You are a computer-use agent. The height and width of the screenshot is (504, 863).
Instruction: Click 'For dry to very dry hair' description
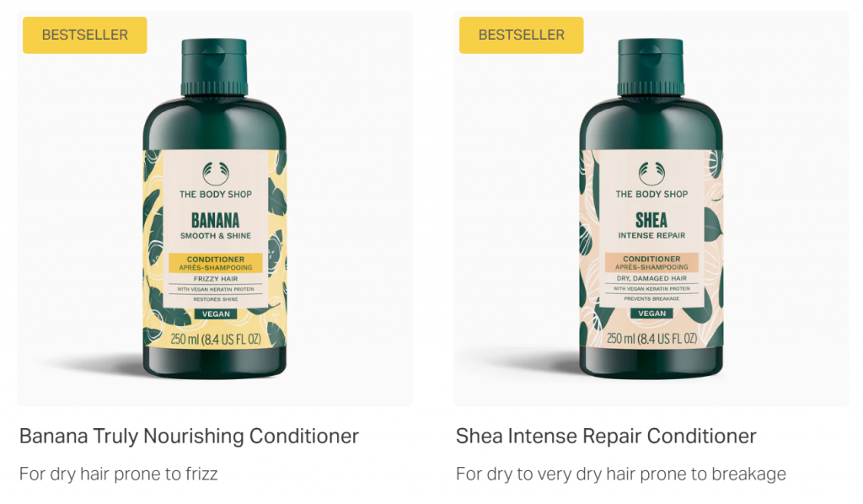[621, 474]
